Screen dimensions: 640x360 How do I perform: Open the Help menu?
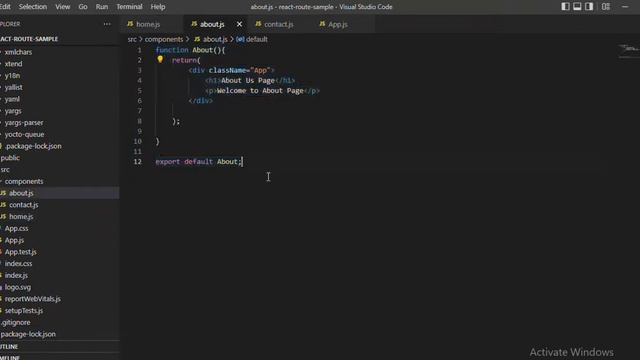click(x=158, y=7)
